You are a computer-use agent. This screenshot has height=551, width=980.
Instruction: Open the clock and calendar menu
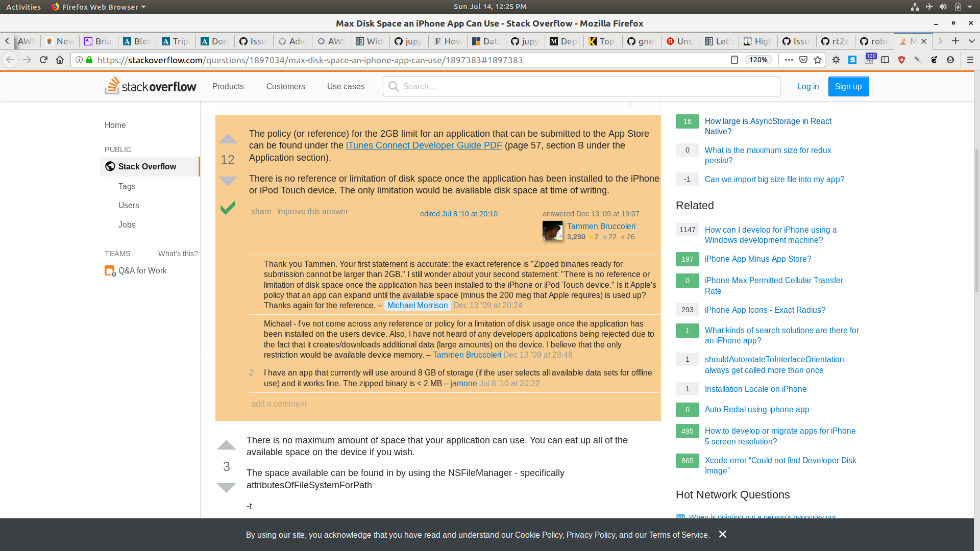point(490,7)
